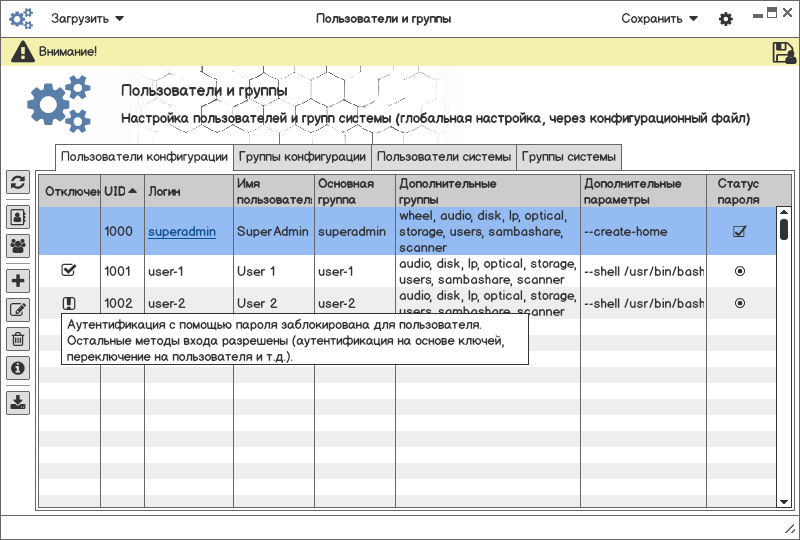Click the user groups icon in sidebar
Image resolution: width=800 pixels, height=540 pixels.
(x=18, y=245)
